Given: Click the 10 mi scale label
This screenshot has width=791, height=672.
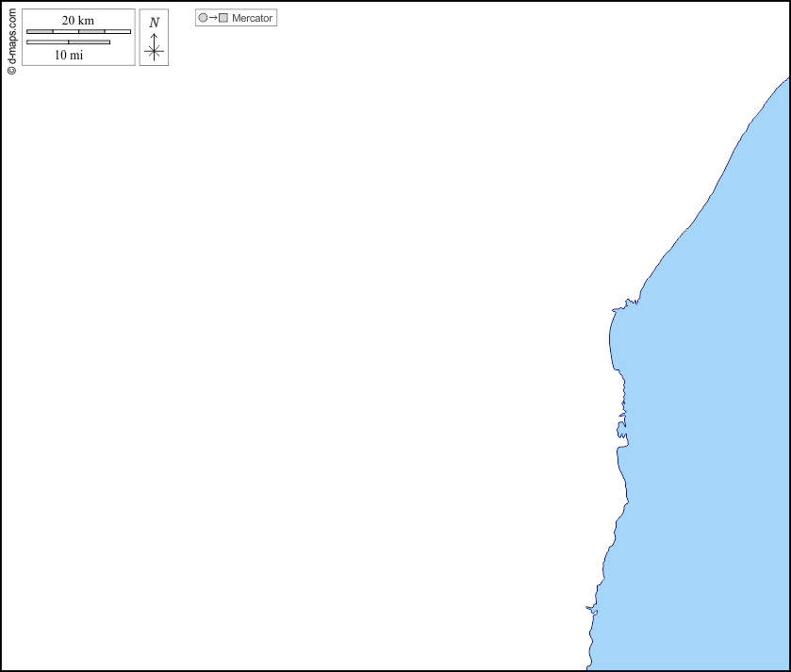Looking at the screenshot, I should (x=68, y=55).
